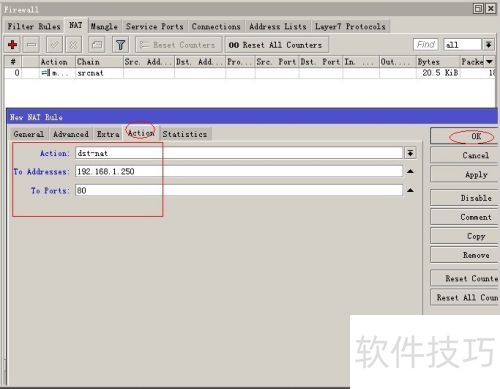Open the Advanced tab of New NAT Rule
This screenshot has width=500, height=389.
pyautogui.click(x=71, y=134)
